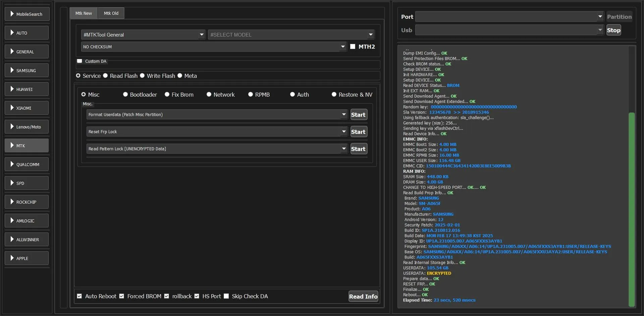Open the AMLOGIC sidebar section

[27, 221]
